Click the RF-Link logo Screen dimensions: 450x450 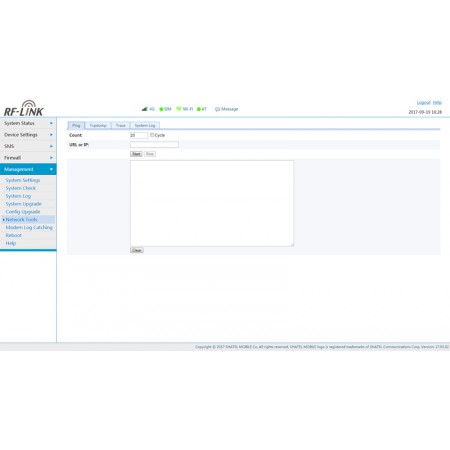[x=24, y=108]
